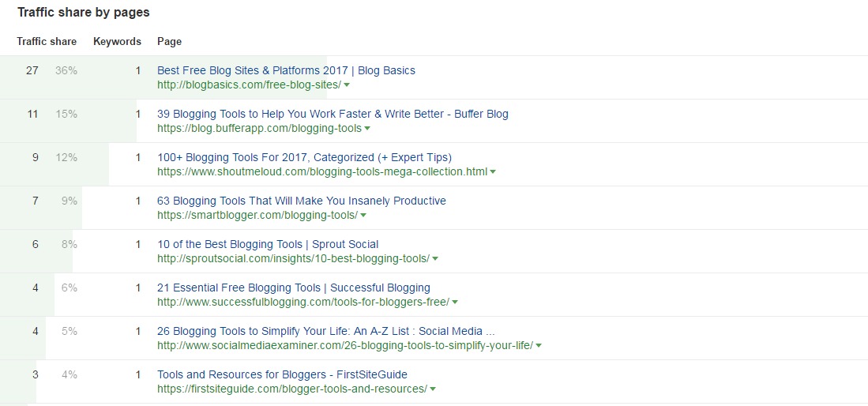This screenshot has height=406, width=868.
Task: Click '10 of the Best Blogging Tools | Sprout Social'
Action: (x=268, y=244)
